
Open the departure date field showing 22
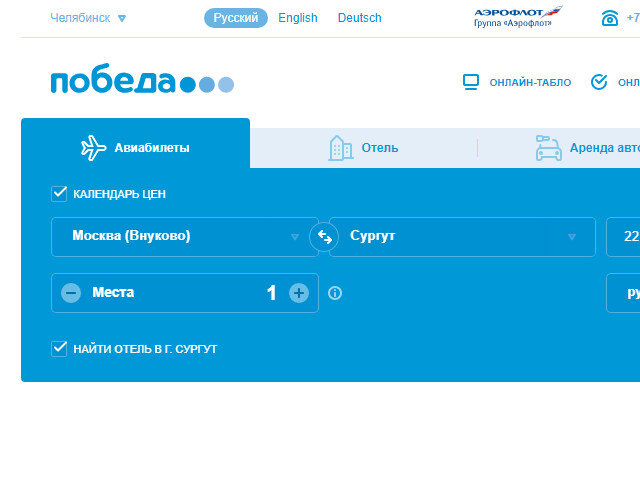623,237
